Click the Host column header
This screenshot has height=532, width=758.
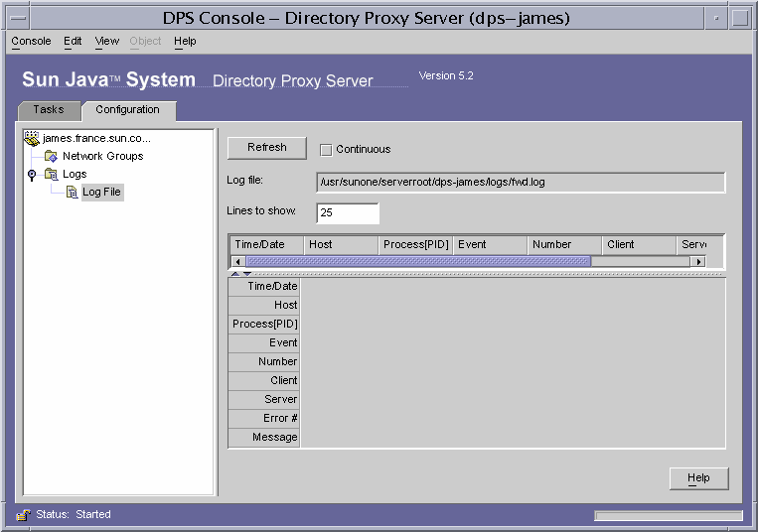pos(341,245)
